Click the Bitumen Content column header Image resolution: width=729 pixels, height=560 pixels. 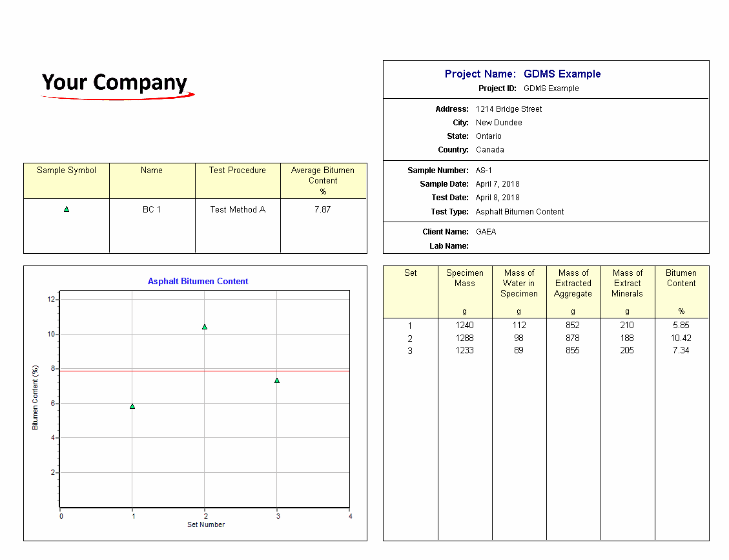[x=681, y=278]
